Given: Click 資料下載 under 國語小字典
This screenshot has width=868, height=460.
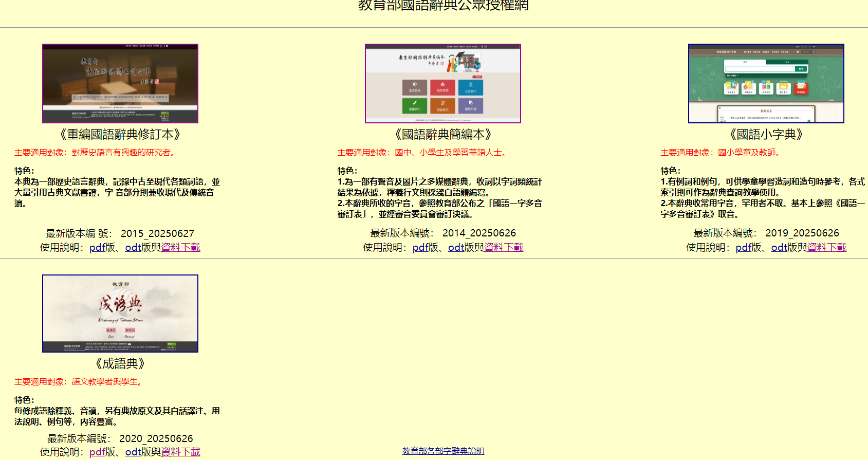Looking at the screenshot, I should pyautogui.click(x=827, y=247).
